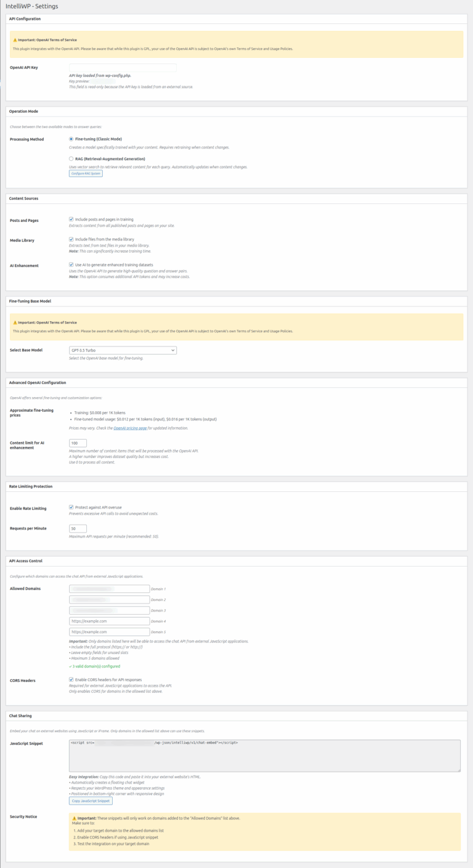
Task: Toggle Protect against API overuse checkbox
Action: click(71, 507)
